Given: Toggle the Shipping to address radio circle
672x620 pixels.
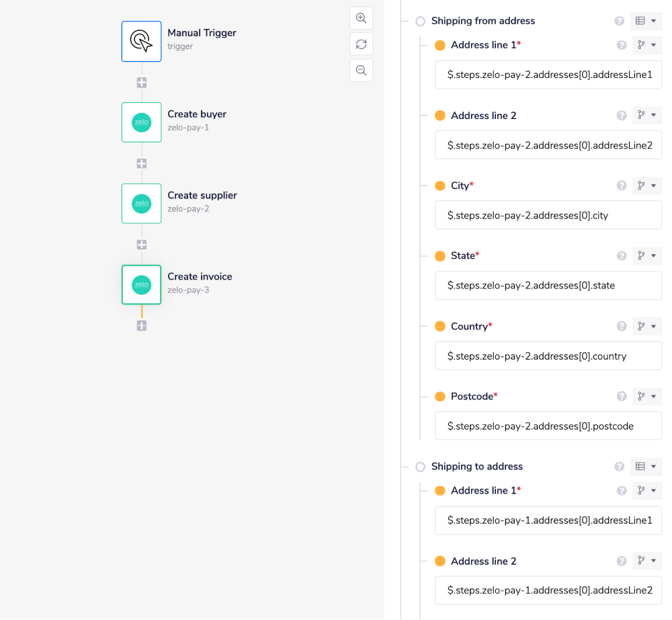Looking at the screenshot, I should click(421, 467).
